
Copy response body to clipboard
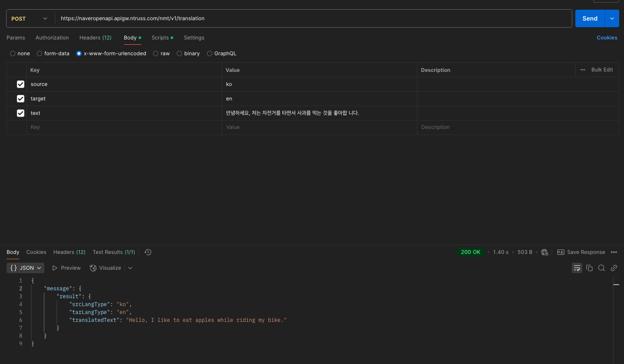point(589,268)
